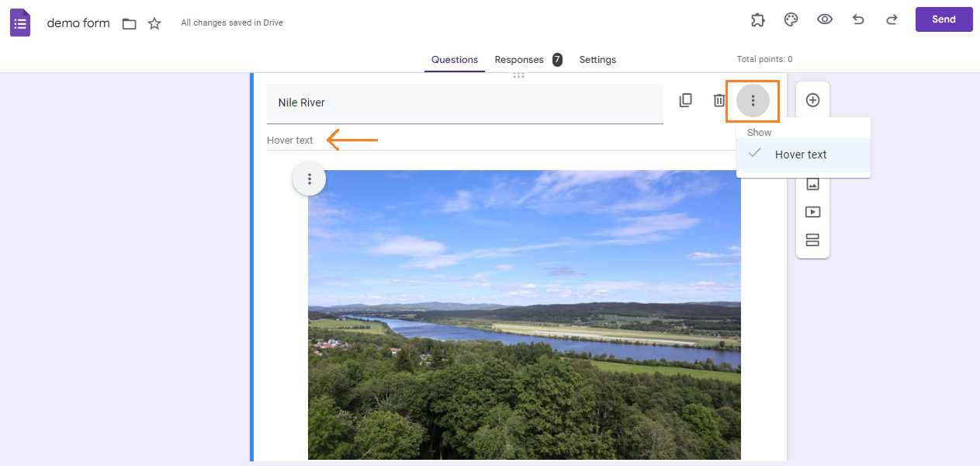The height and width of the screenshot is (466, 980).
Task: Add a question with plus icon
Action: coord(812,100)
